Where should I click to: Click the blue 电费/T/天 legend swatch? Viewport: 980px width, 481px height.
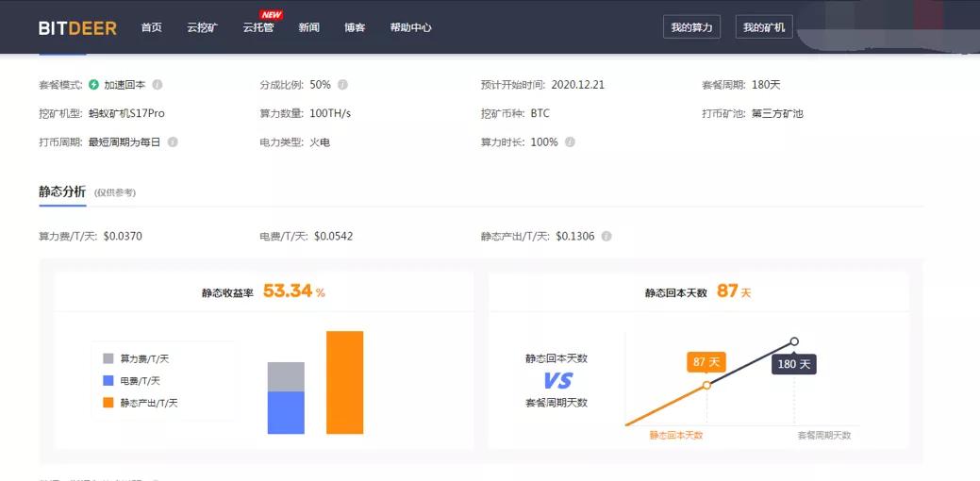click(108, 380)
